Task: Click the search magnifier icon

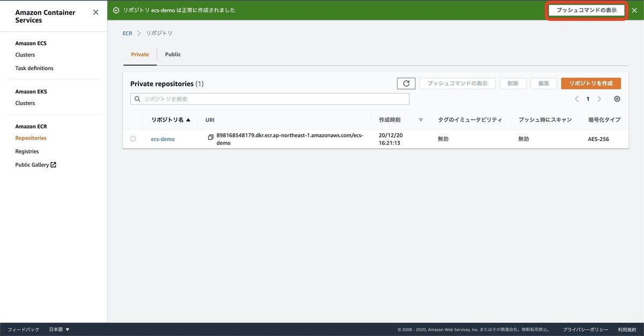Action: coord(138,99)
